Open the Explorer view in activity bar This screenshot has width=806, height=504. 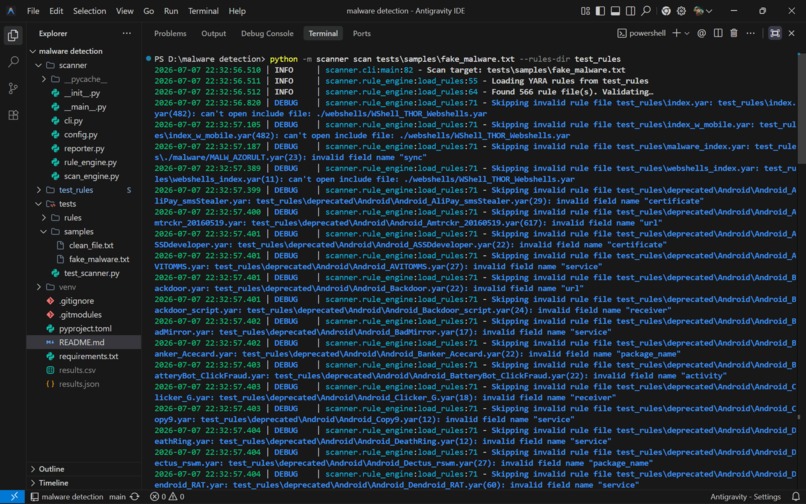pos(13,35)
